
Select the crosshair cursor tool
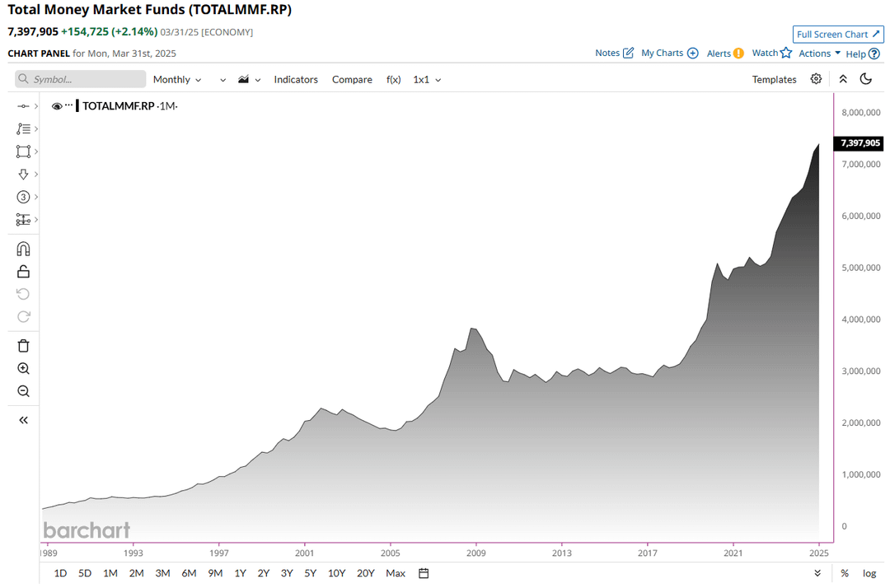tap(22, 105)
